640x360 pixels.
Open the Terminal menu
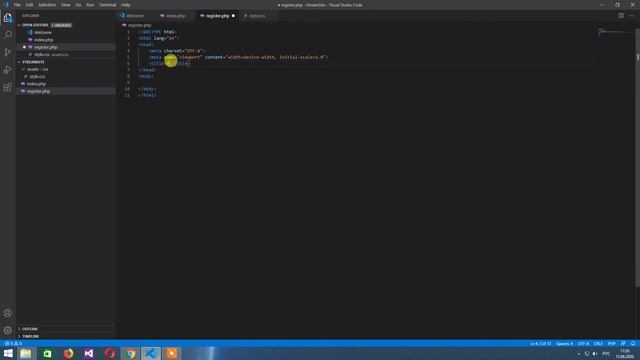107,5
